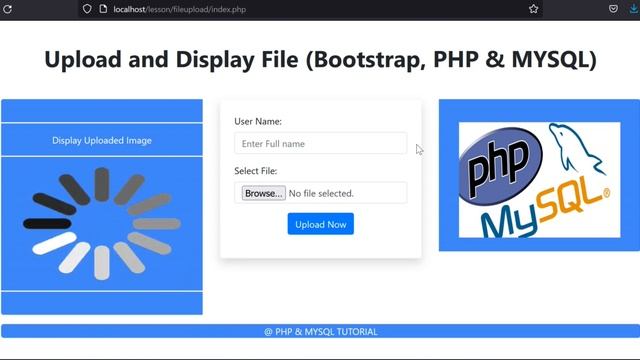Click the @ PHP & MYSQL TUTORIAL footer
This screenshot has width=640, height=360.
click(320, 331)
